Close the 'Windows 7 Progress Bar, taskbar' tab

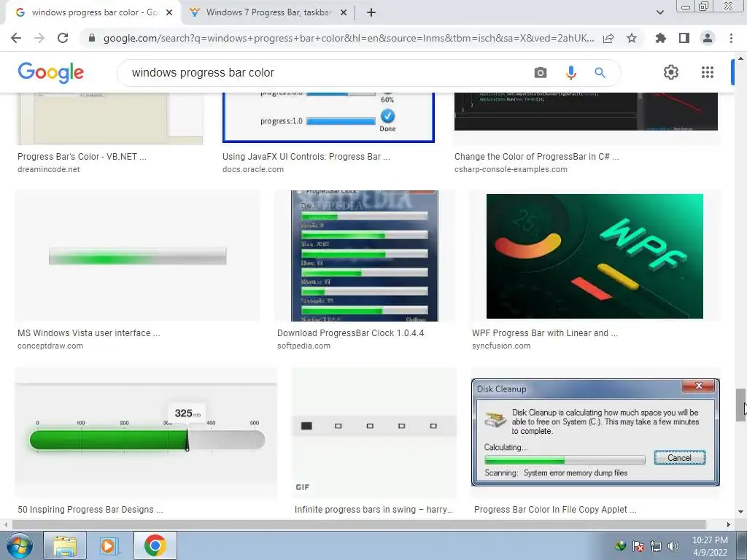pyautogui.click(x=343, y=12)
